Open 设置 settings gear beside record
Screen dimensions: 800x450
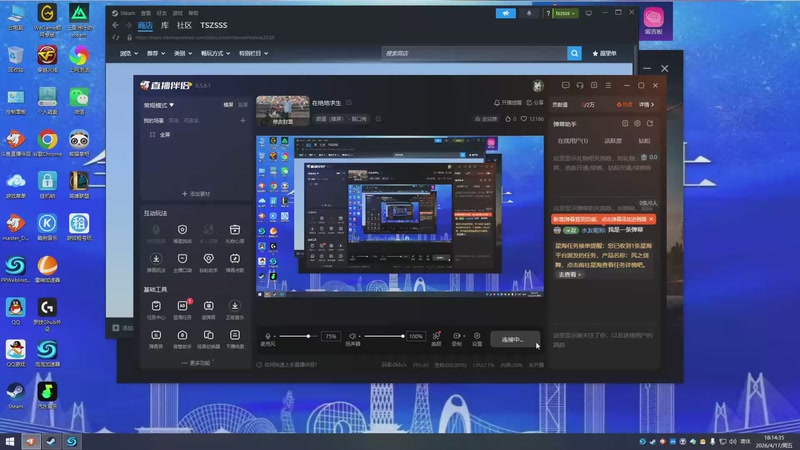pos(477,336)
